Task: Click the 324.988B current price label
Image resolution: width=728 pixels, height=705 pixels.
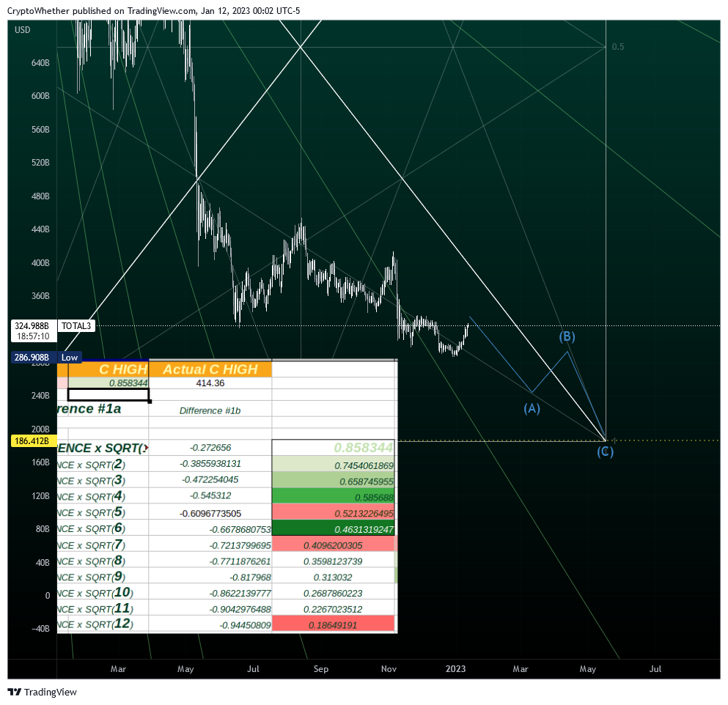Action: pyautogui.click(x=32, y=331)
